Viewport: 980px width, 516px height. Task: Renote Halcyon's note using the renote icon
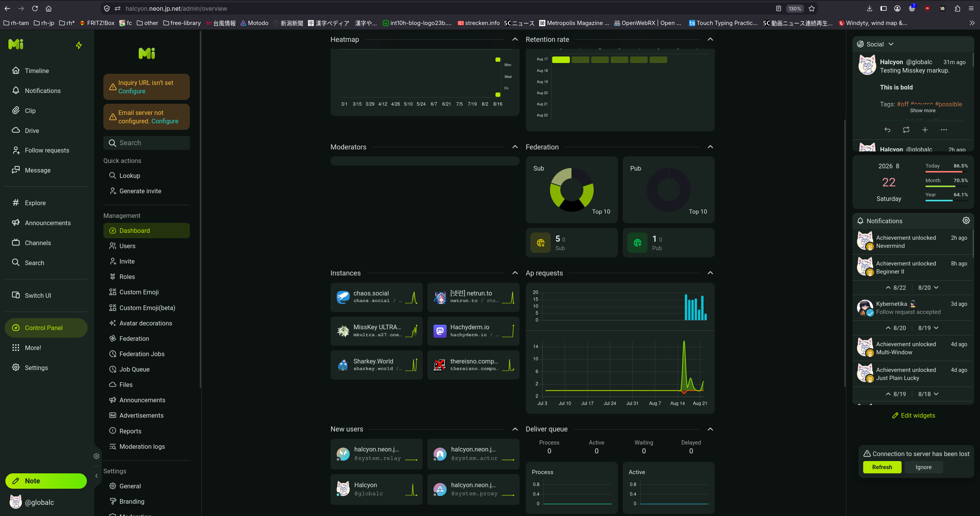(x=906, y=130)
